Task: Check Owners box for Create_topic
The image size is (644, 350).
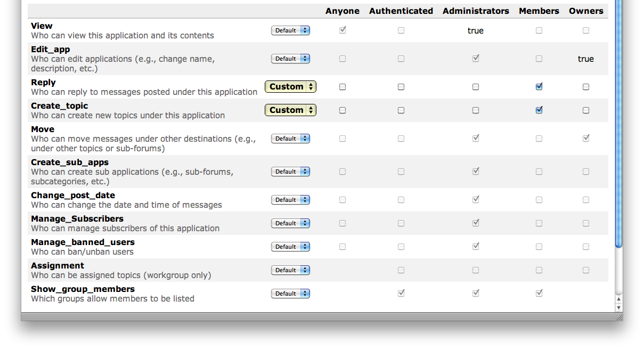Action: tap(586, 110)
